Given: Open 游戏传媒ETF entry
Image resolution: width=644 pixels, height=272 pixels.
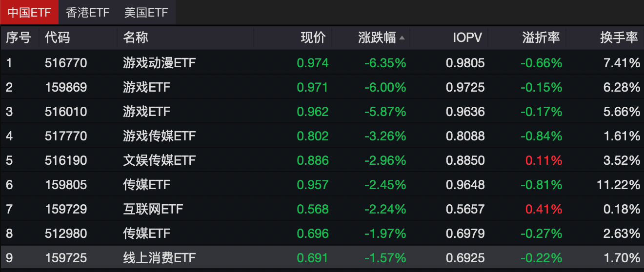Looking at the screenshot, I should (322, 136).
